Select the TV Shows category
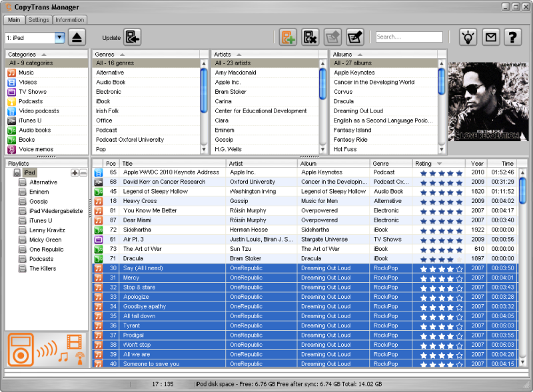533x392 pixels. coord(32,92)
